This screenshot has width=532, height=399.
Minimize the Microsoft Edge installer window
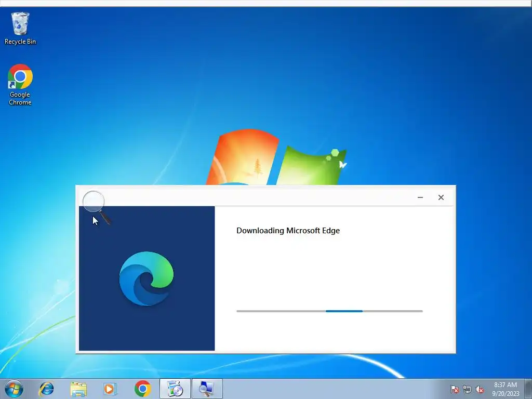click(x=420, y=197)
